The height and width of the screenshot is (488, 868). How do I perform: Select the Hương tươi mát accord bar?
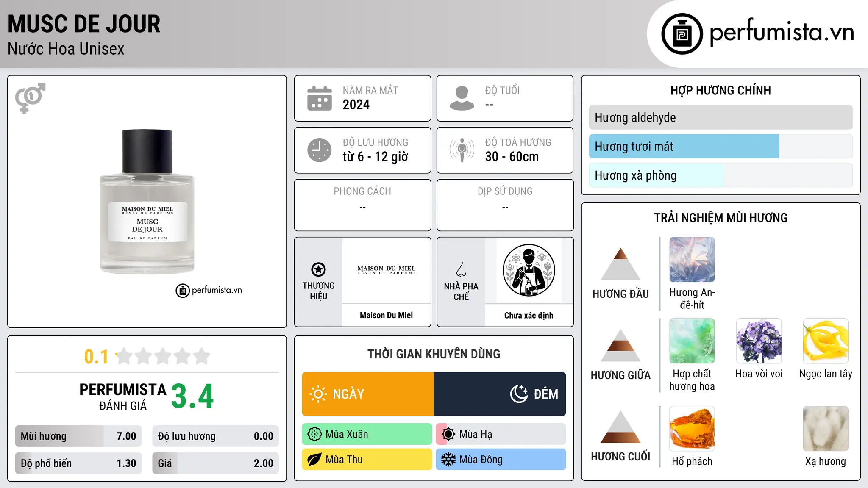click(x=721, y=146)
